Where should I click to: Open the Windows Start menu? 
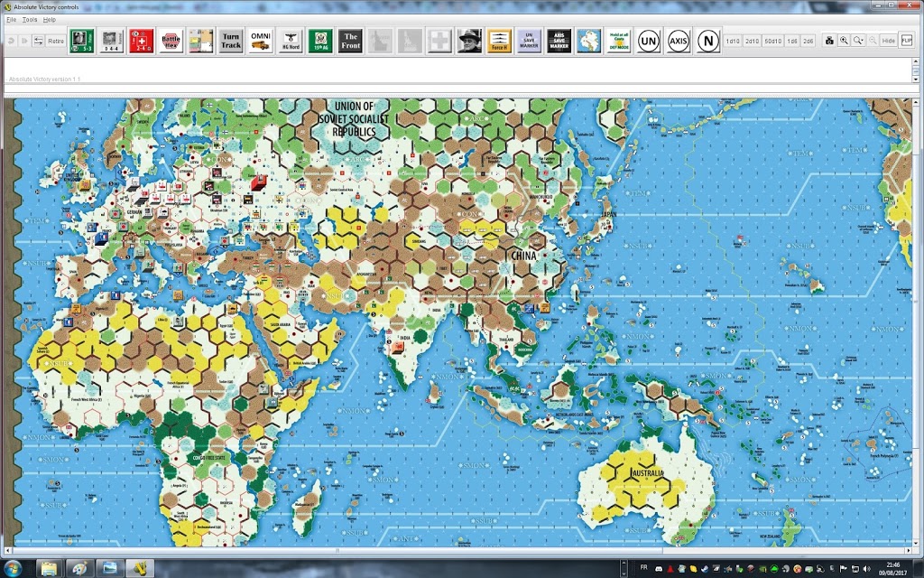point(13,568)
